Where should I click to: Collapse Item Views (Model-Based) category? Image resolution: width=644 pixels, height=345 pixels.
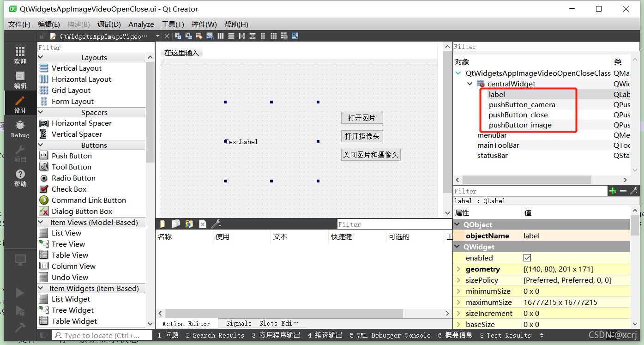click(40, 222)
